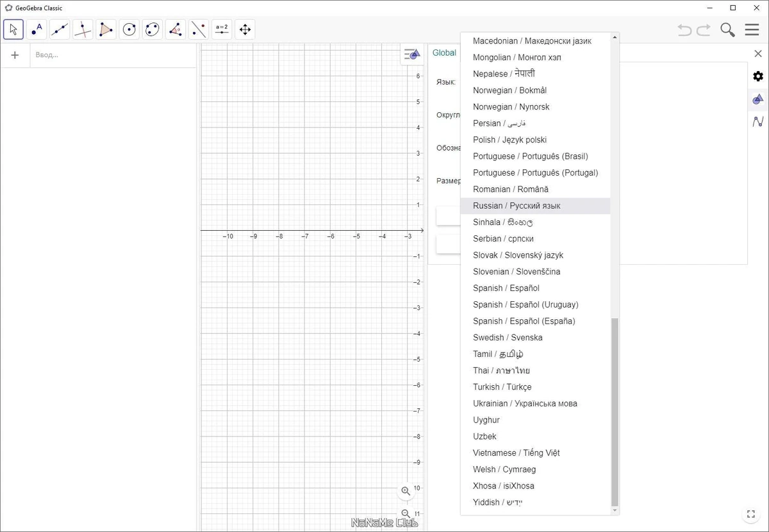The image size is (769, 532).
Task: Click the Undo arrow
Action: click(x=684, y=29)
